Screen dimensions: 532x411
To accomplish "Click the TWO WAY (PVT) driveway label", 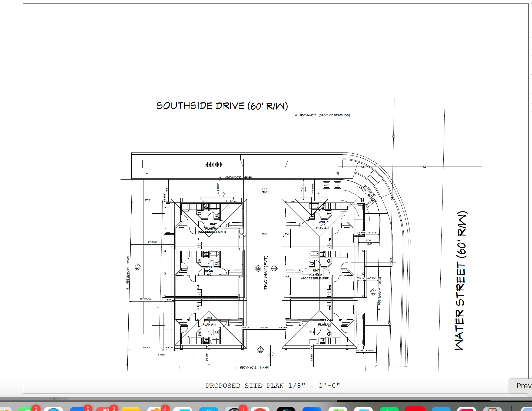I will pyautogui.click(x=266, y=272).
